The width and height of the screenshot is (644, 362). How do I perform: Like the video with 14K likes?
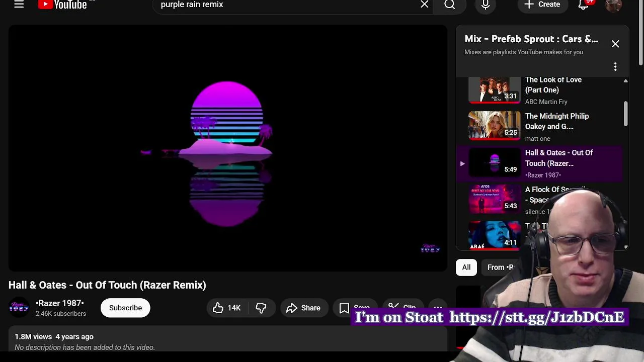pos(226,308)
